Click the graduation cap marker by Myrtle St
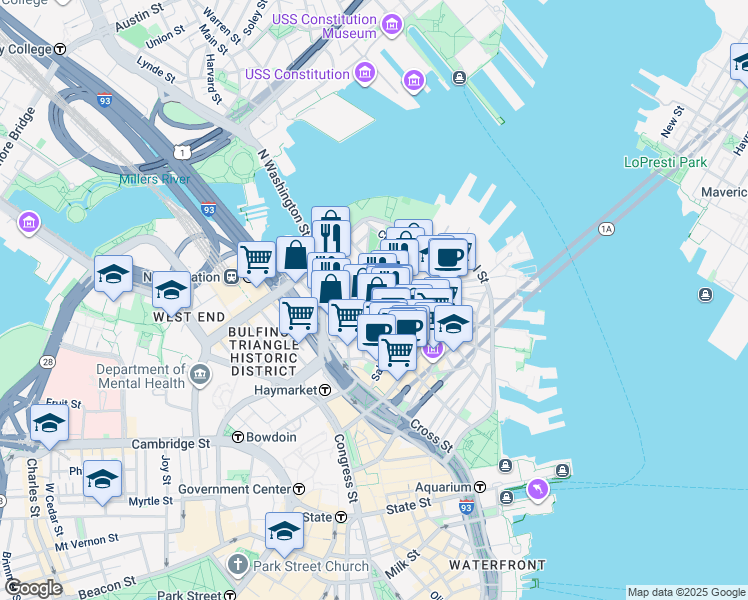748x600 pixels. click(x=103, y=480)
